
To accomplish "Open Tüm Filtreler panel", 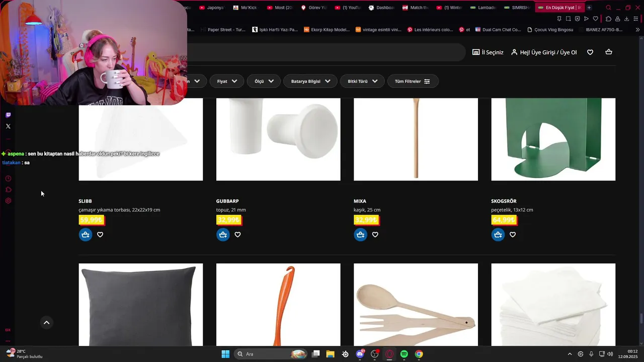I will pos(413,81).
